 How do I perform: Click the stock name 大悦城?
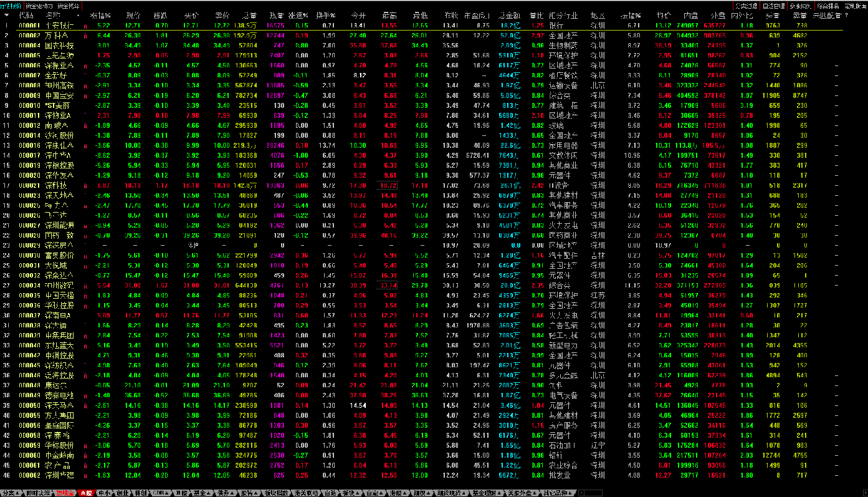(x=57, y=266)
